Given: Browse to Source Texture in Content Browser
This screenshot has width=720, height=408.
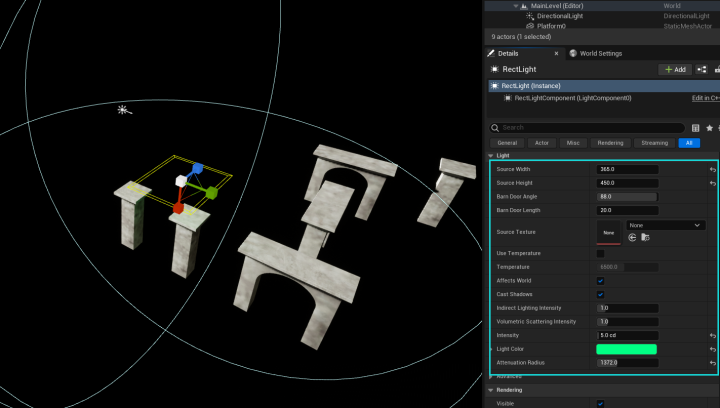Looking at the screenshot, I should pyautogui.click(x=645, y=237).
